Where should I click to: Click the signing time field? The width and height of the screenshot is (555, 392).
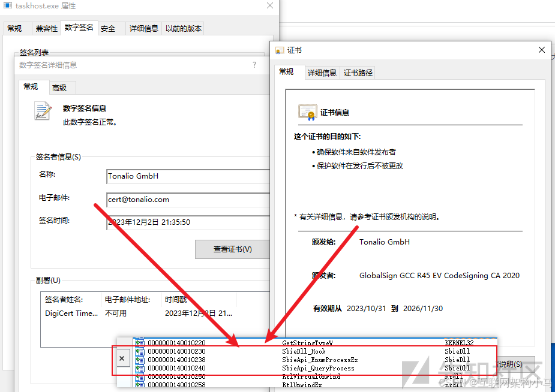point(188,222)
